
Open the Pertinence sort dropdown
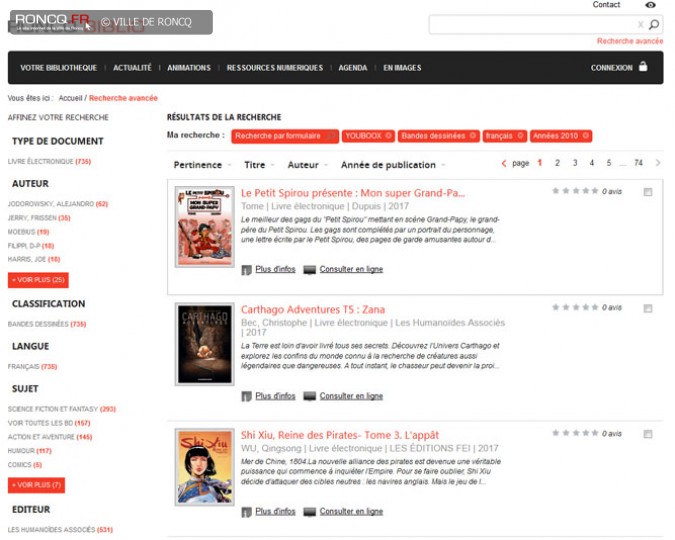(x=202, y=165)
